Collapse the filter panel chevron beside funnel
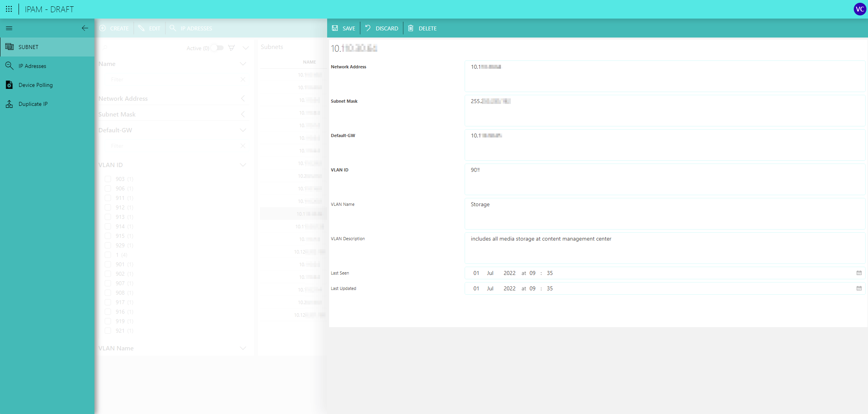The width and height of the screenshot is (868, 414). [246, 48]
